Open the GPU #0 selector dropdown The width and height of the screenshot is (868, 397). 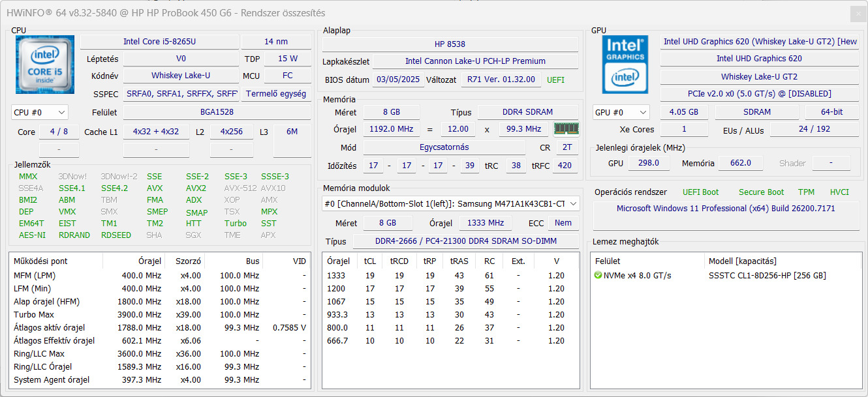[621, 112]
